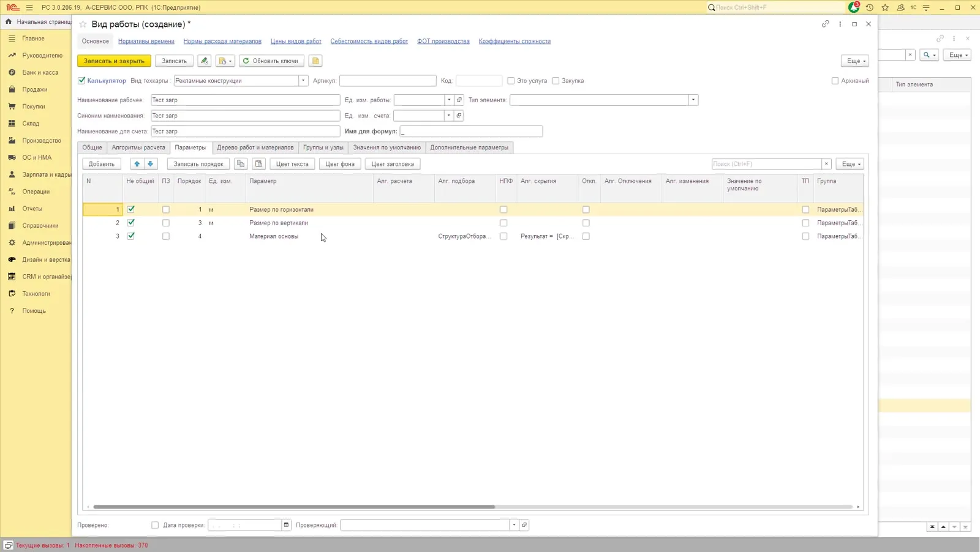980x552 pixels.
Task: Enable the Закупка checkbox
Action: click(x=556, y=81)
